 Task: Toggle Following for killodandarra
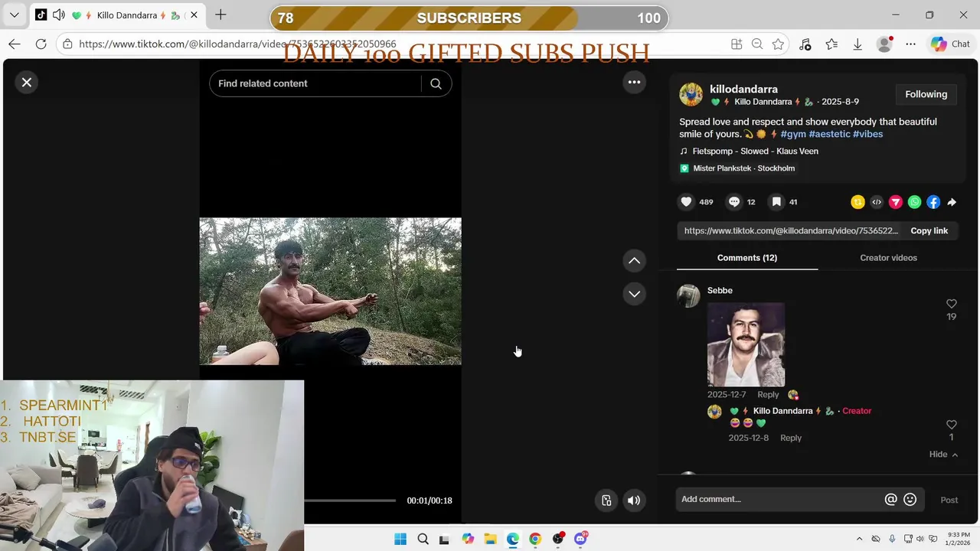pyautogui.click(x=926, y=94)
